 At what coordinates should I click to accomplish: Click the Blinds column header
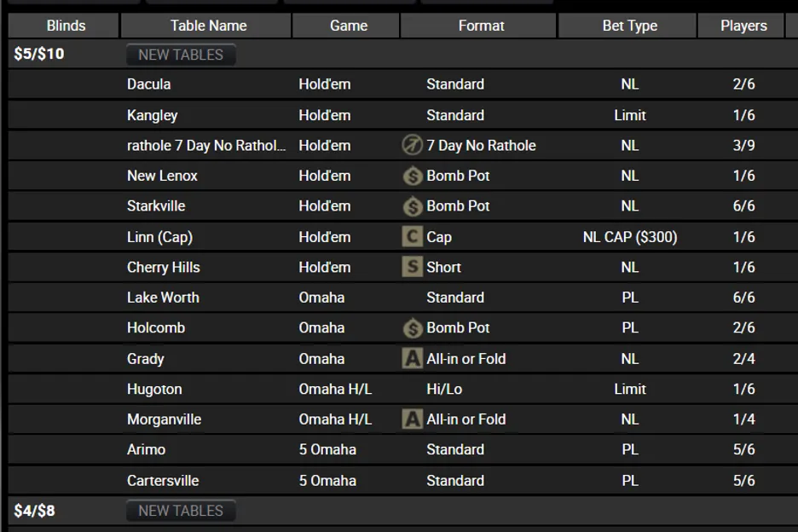point(65,26)
